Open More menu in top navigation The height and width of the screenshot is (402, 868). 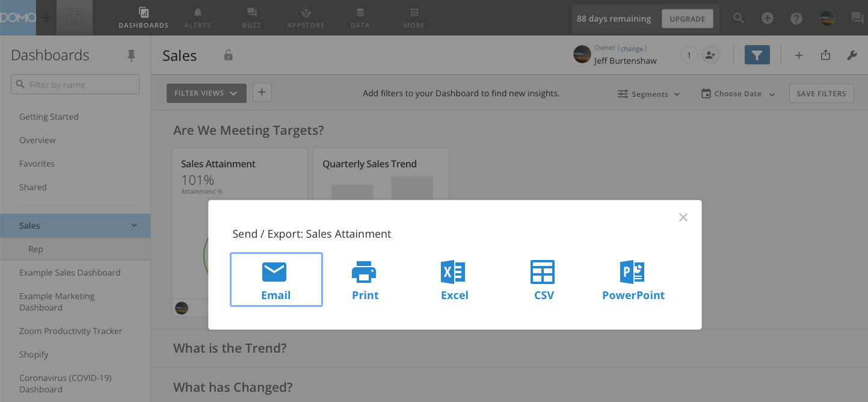click(x=414, y=17)
